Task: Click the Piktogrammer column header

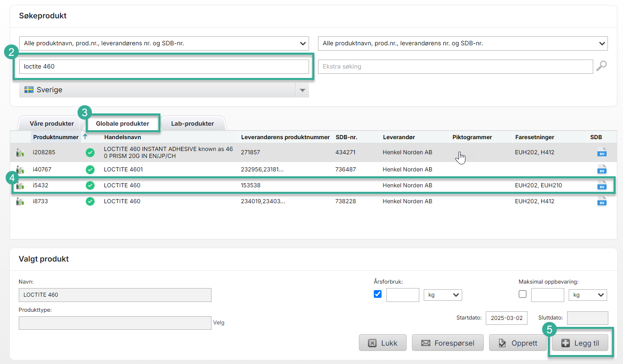Action: 472,137
